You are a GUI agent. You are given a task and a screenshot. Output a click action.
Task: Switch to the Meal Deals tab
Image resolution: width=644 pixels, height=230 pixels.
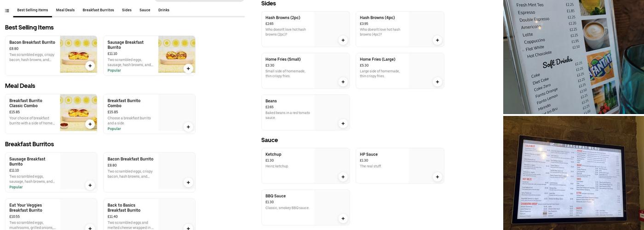pyautogui.click(x=65, y=10)
